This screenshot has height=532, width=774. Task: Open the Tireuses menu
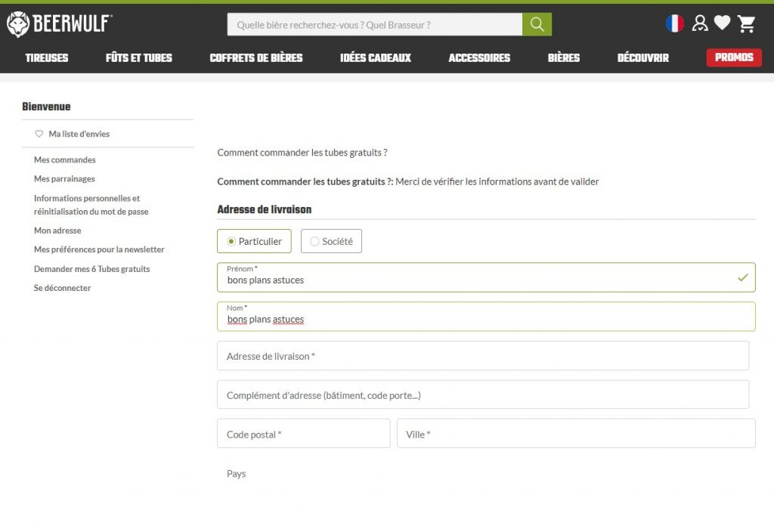point(46,57)
